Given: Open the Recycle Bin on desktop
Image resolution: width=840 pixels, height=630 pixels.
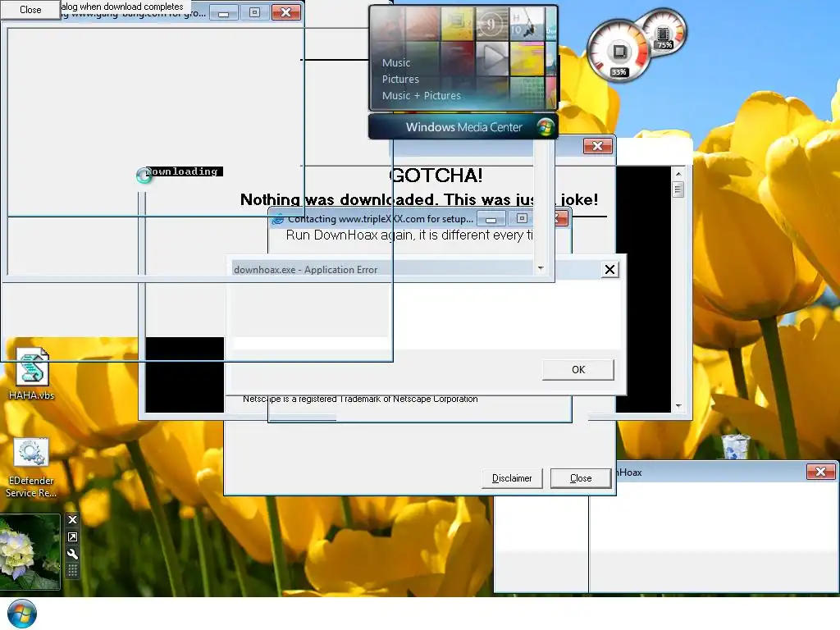Looking at the screenshot, I should click(x=735, y=447).
